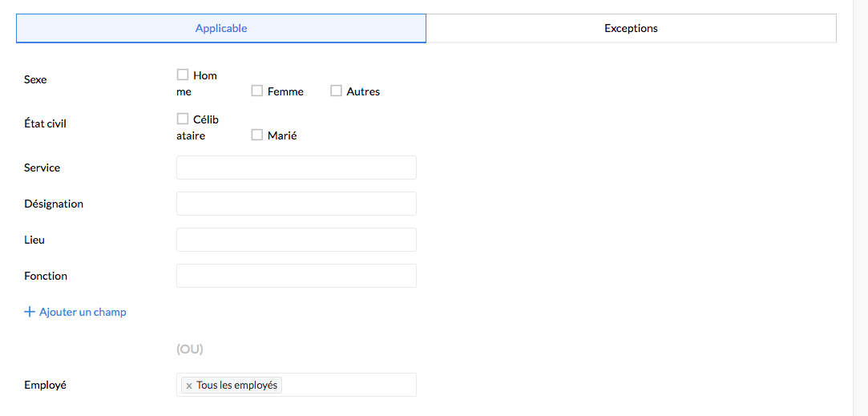This screenshot has height=416, width=868.
Task: Click the vertical scrollbar on the right
Action: pos(860,208)
